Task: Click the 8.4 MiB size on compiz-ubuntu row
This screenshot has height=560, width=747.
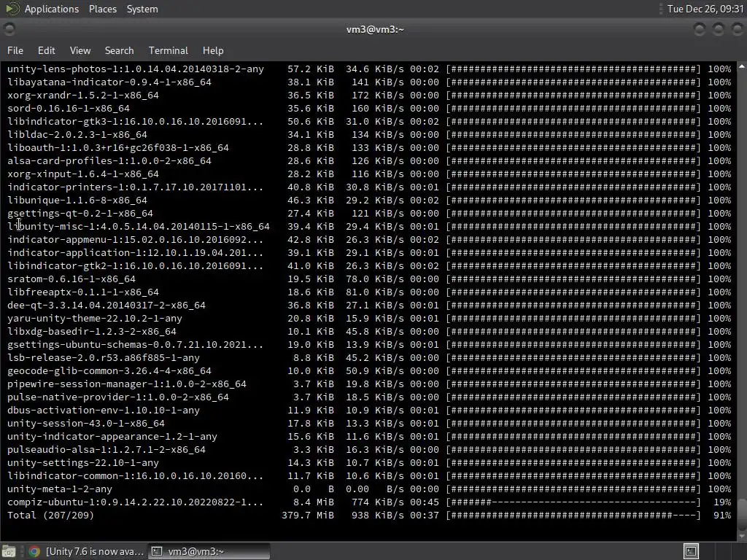Action: coord(314,502)
